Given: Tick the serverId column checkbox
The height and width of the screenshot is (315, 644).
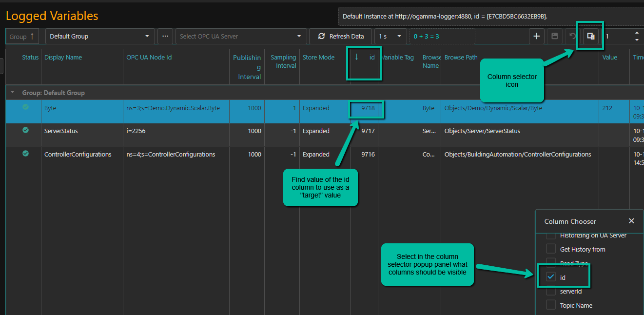Looking at the screenshot, I should tap(551, 291).
